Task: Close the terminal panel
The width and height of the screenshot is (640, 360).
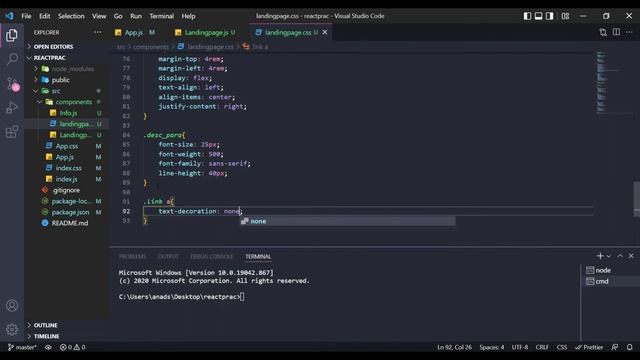Action: click(631, 256)
